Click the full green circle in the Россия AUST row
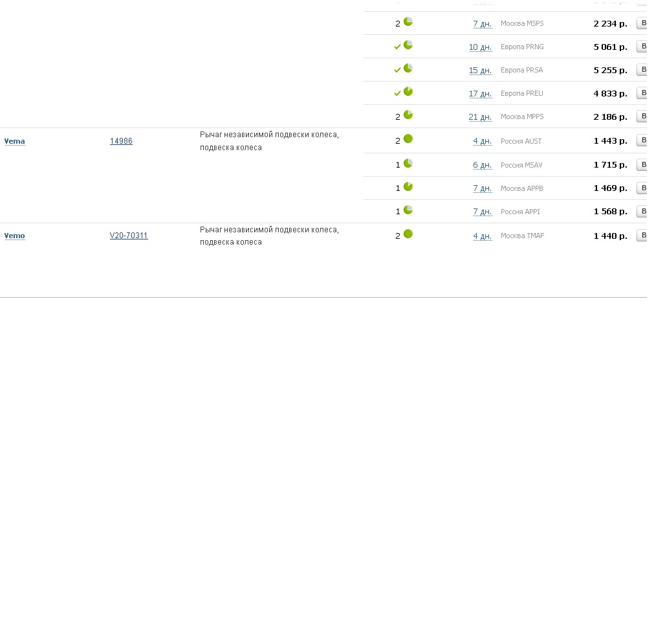The image size is (665, 644). pos(408,139)
